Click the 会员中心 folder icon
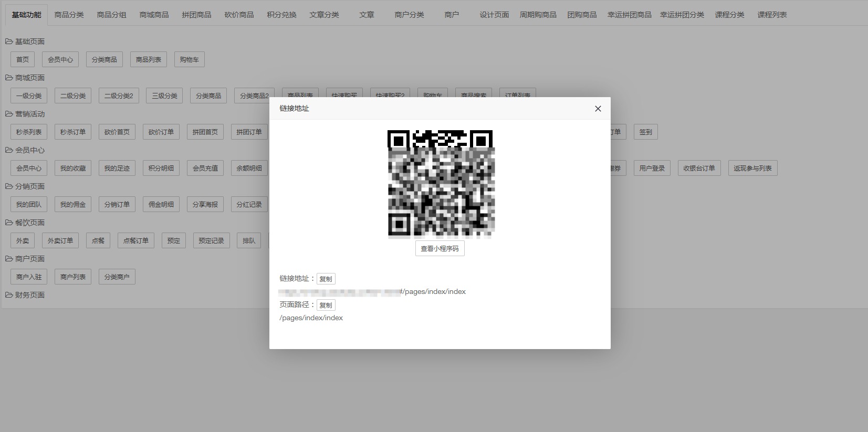 point(9,150)
